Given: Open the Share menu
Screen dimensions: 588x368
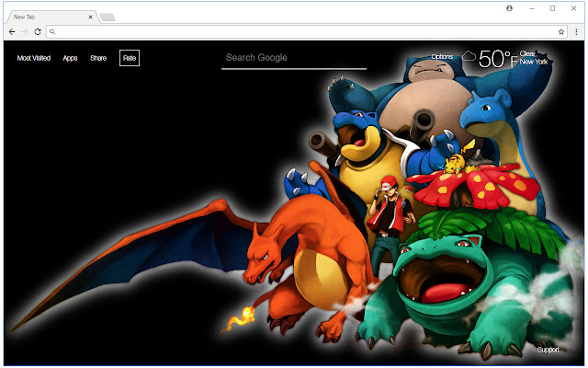Looking at the screenshot, I should tap(98, 58).
